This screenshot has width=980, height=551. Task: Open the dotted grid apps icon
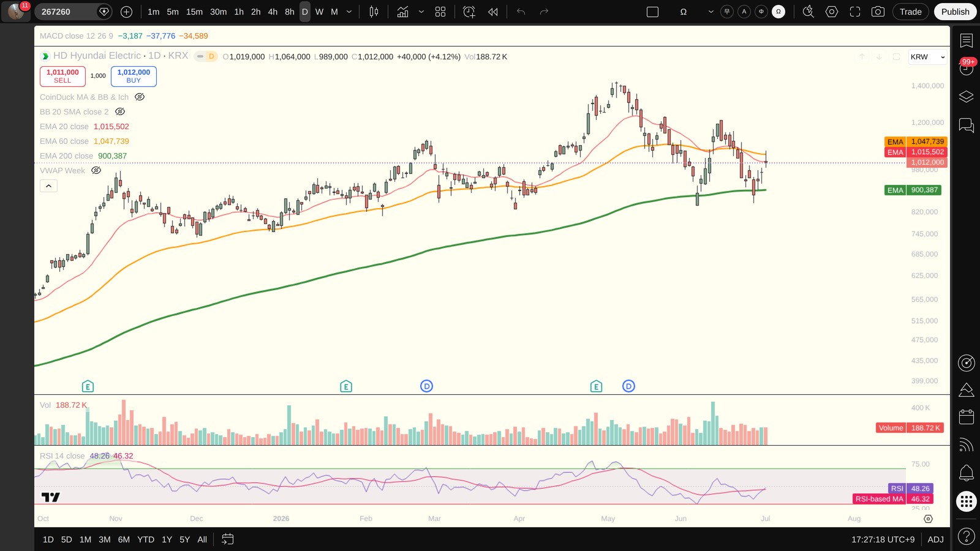(967, 502)
